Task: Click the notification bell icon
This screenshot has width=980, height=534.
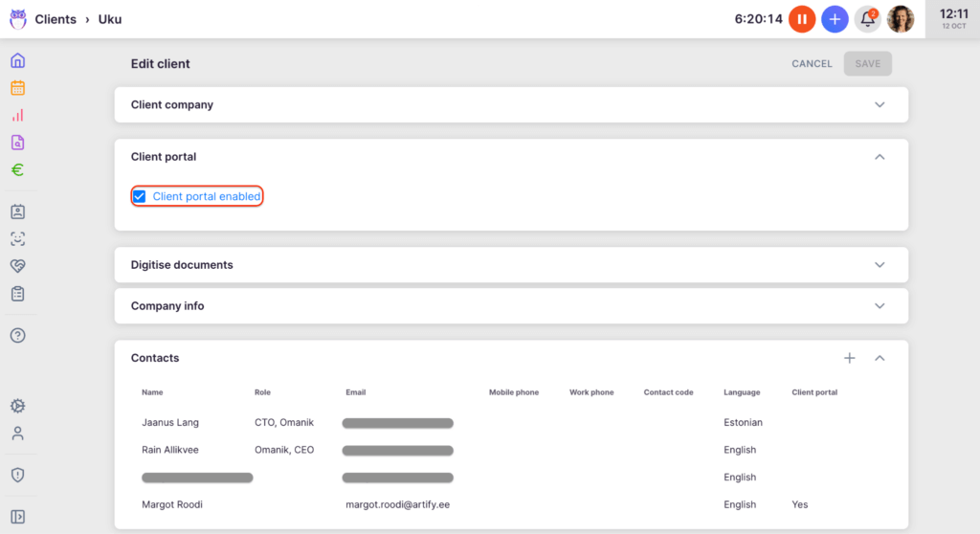Action: coord(867,19)
